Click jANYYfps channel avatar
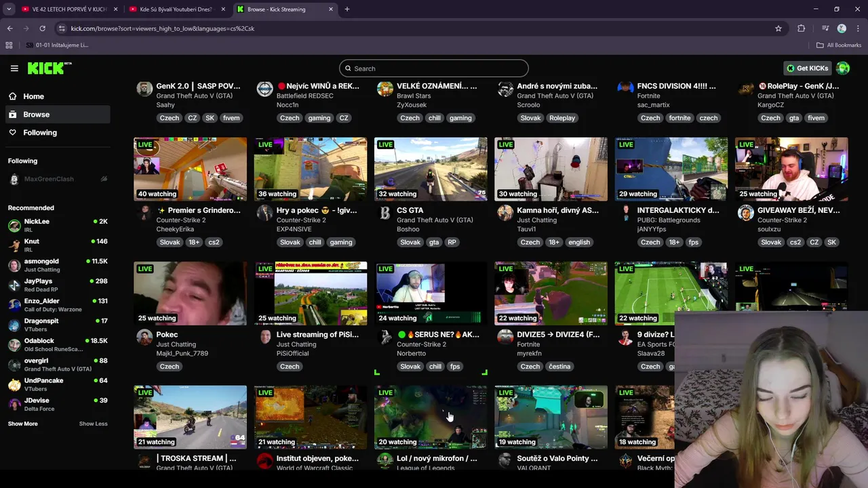The height and width of the screenshot is (488, 868). [x=625, y=213]
